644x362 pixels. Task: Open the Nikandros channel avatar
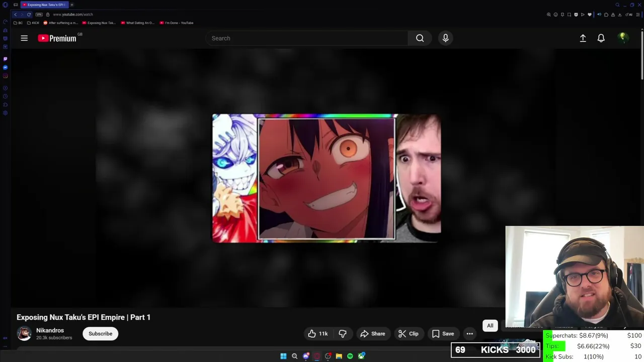click(x=24, y=333)
